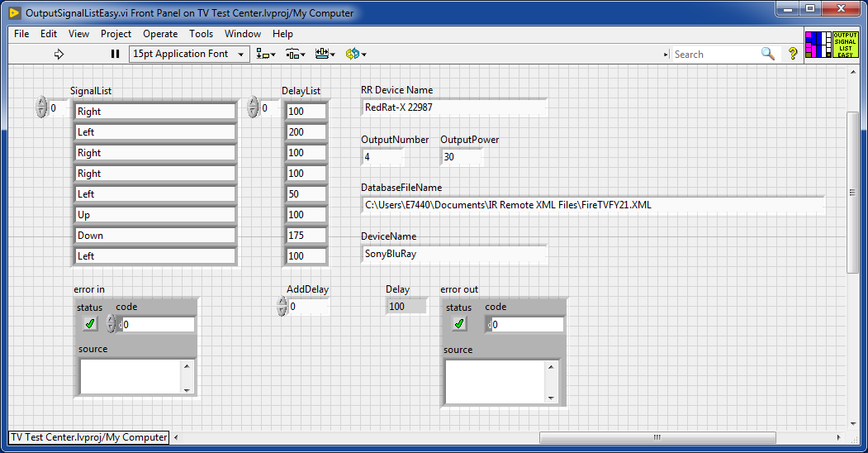Click the error out source text box

pos(495,382)
